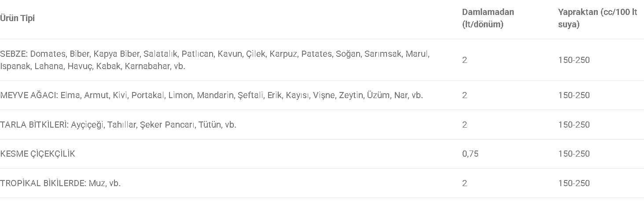
Task: Click the drip value 2 for TARLA BİTKİLERİ
Action: coord(465,125)
